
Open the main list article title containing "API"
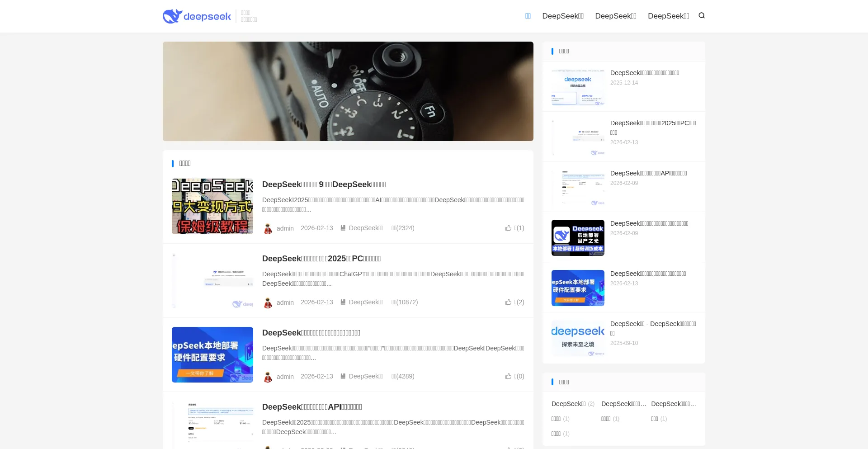(x=312, y=407)
